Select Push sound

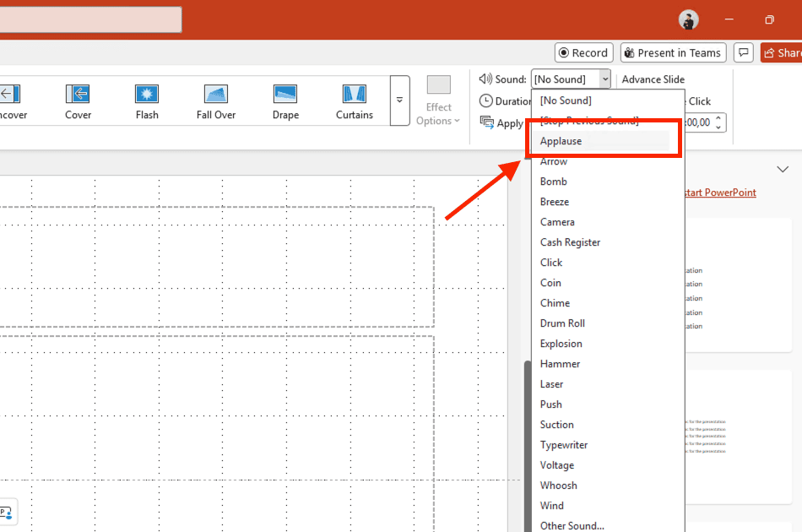(608, 404)
